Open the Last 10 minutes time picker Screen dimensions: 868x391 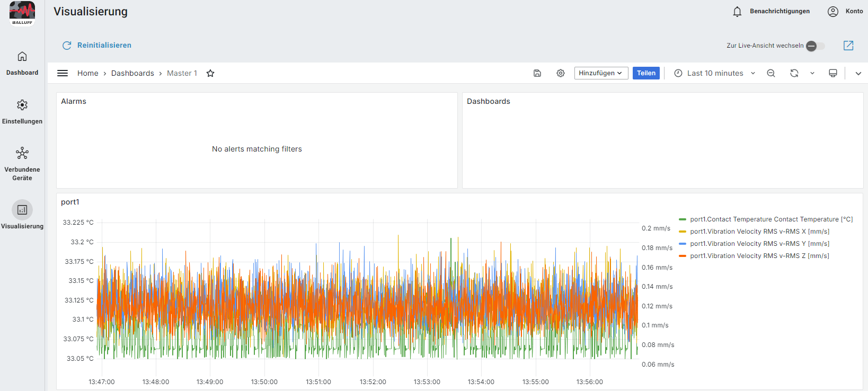(714, 73)
